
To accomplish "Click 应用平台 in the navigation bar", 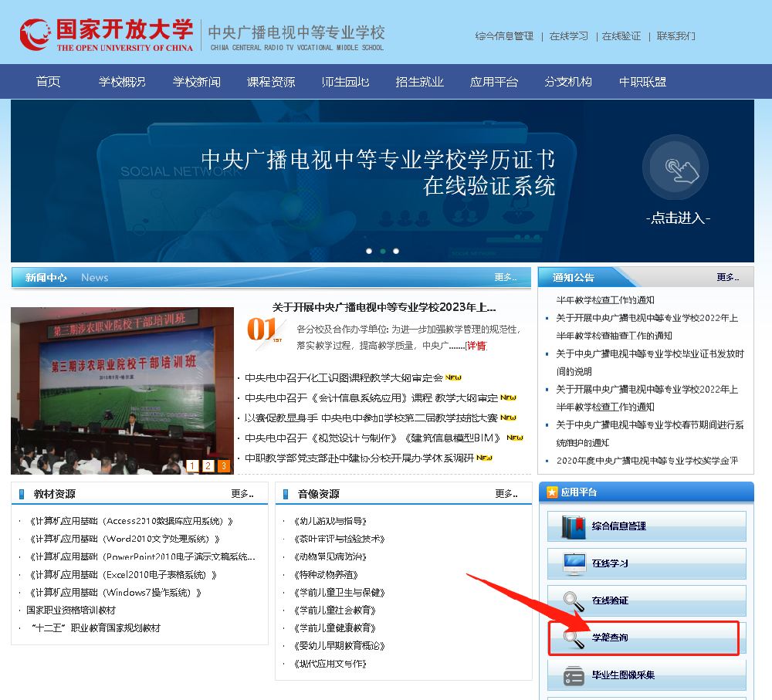I will (494, 82).
